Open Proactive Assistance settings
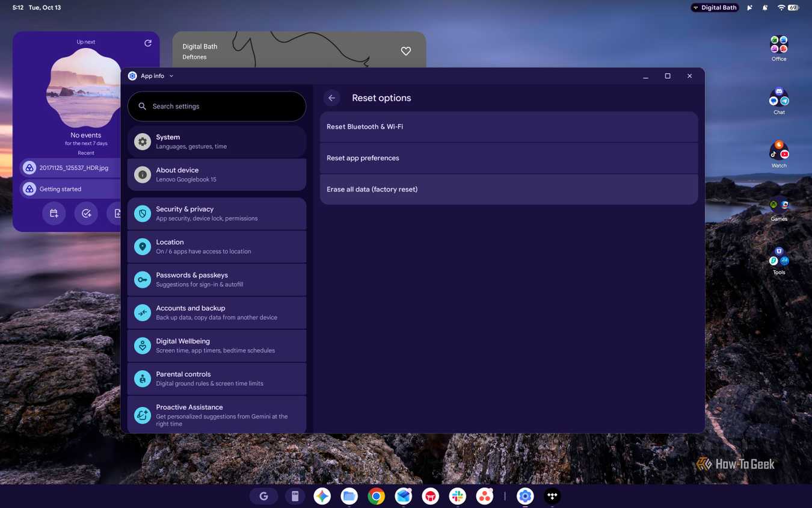 217,415
